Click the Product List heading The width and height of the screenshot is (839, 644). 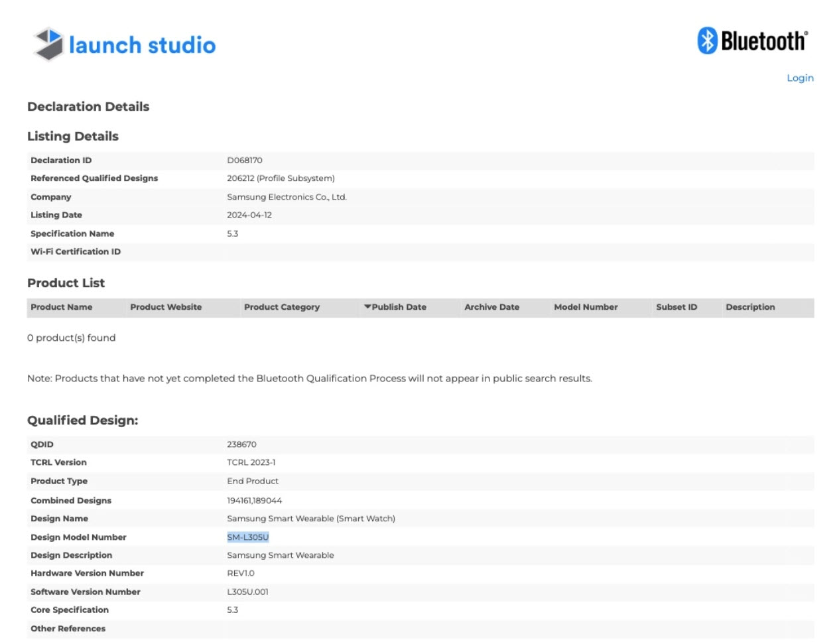pos(66,283)
